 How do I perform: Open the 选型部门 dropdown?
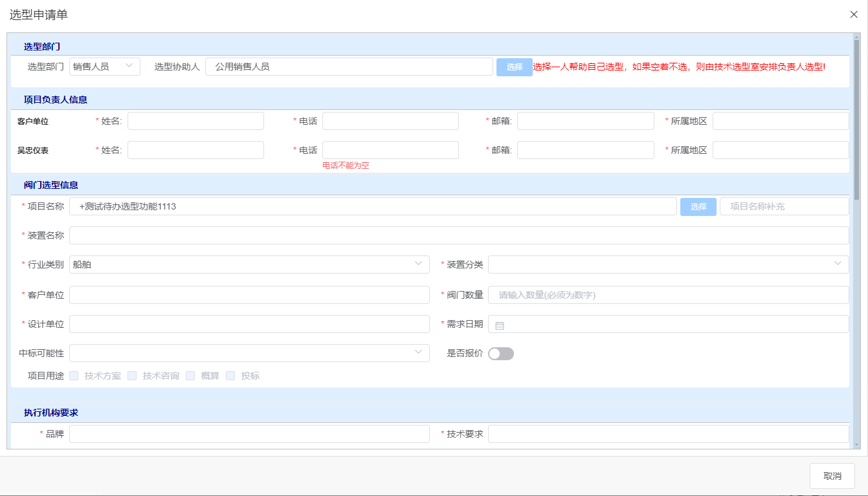(x=105, y=67)
